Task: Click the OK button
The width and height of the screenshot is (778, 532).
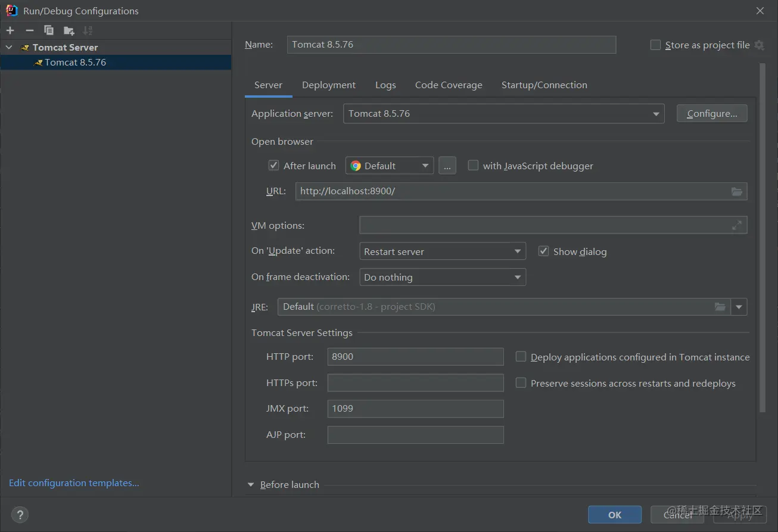Action: (615, 515)
